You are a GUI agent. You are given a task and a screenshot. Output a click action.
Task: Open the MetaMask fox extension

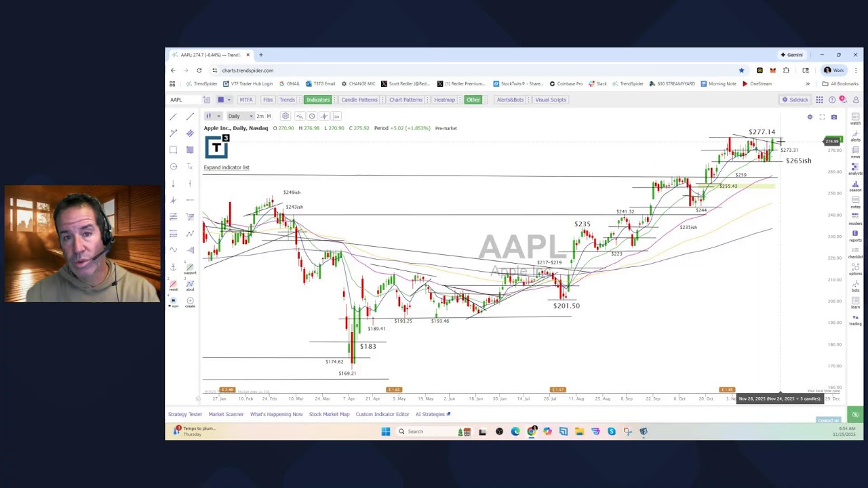(772, 70)
